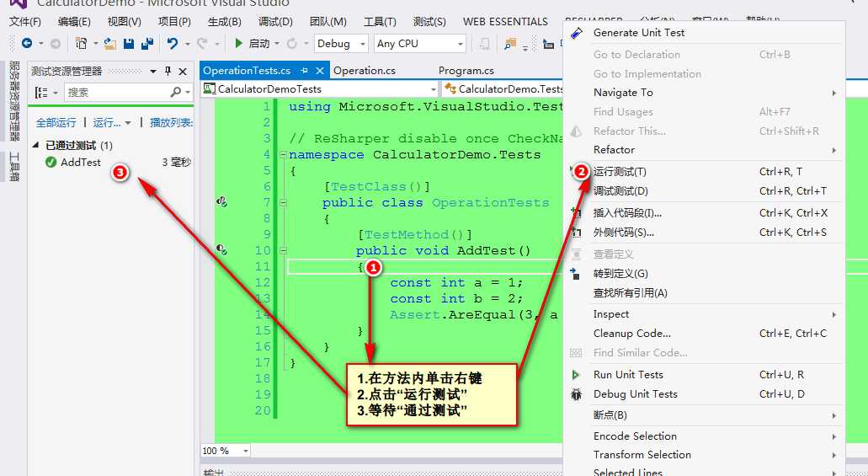The image size is (868, 476).
Task: Collapse the OperationTests class at line 7
Action: coord(284,203)
